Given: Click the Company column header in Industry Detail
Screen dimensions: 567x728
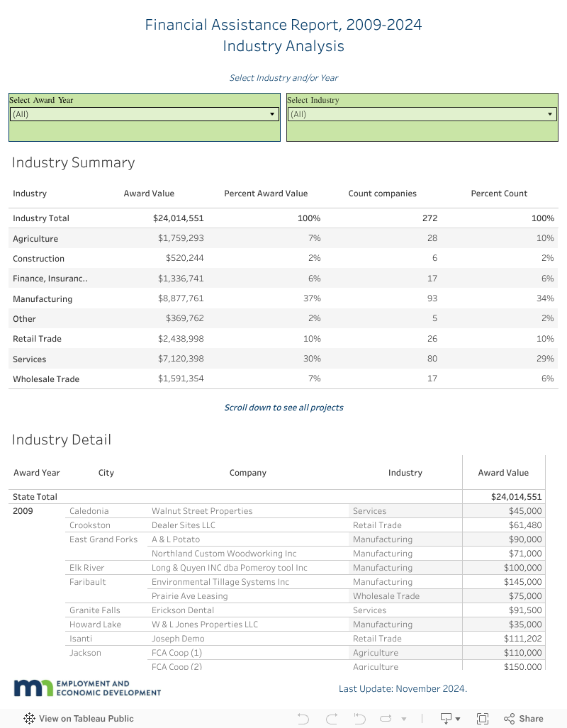Looking at the screenshot, I should coord(248,473).
